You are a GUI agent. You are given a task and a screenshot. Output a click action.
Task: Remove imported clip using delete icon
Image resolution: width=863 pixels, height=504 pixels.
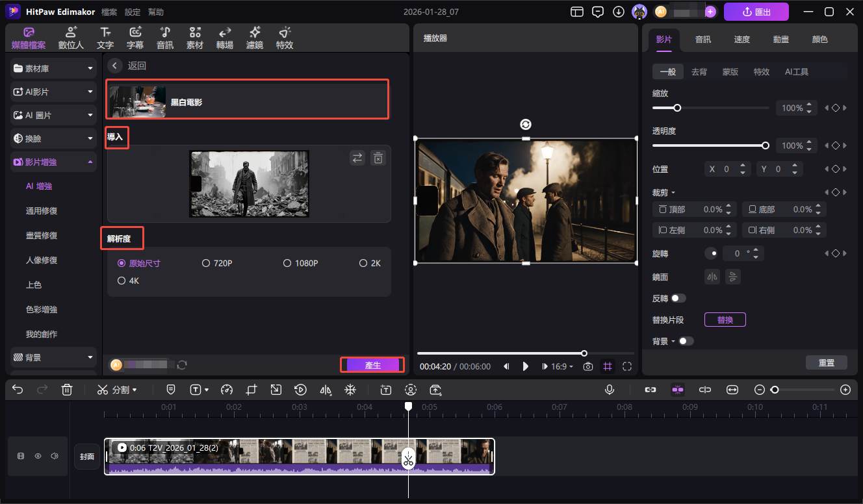pyautogui.click(x=378, y=158)
